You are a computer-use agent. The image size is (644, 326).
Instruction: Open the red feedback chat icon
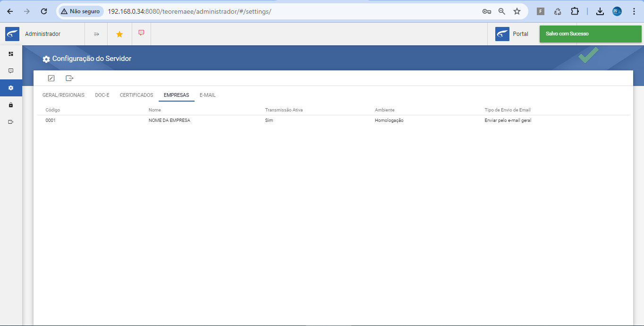click(x=141, y=33)
